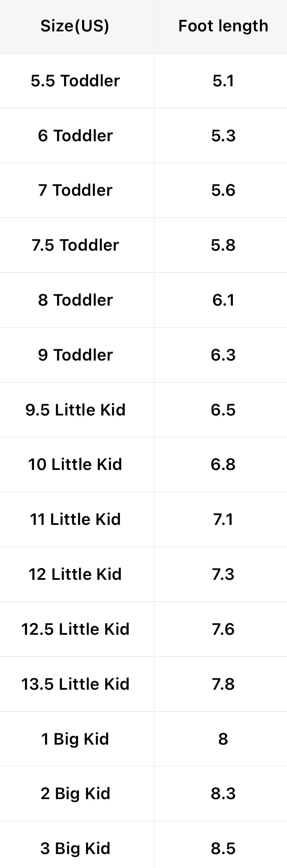
Task: Select the 7.5 Toddler size cell
Action: click(75, 245)
